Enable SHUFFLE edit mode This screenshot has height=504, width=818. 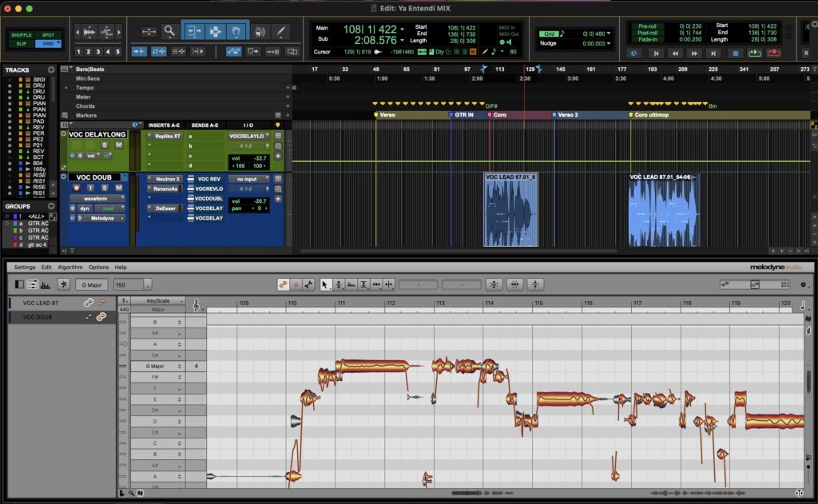coord(22,35)
